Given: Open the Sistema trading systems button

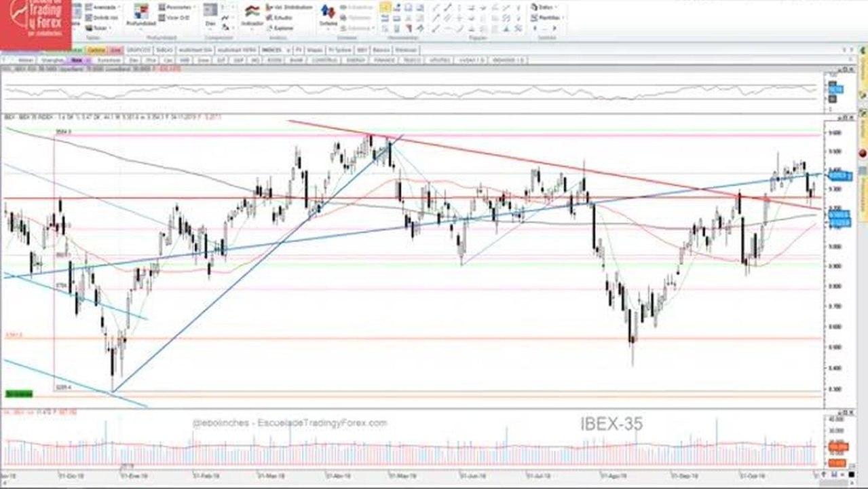Looking at the screenshot, I should (x=328, y=16).
